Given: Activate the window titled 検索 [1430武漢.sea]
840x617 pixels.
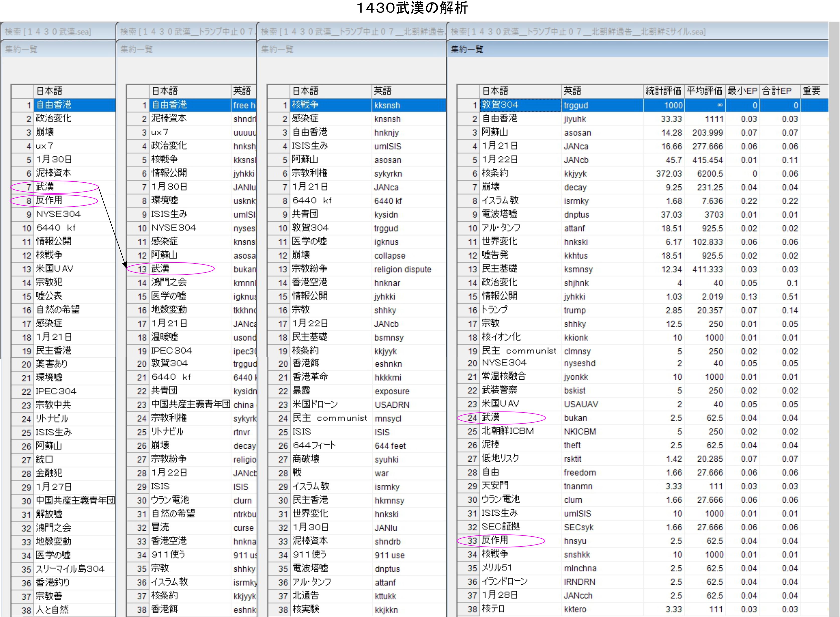Looking at the screenshot, I should click(48, 32).
